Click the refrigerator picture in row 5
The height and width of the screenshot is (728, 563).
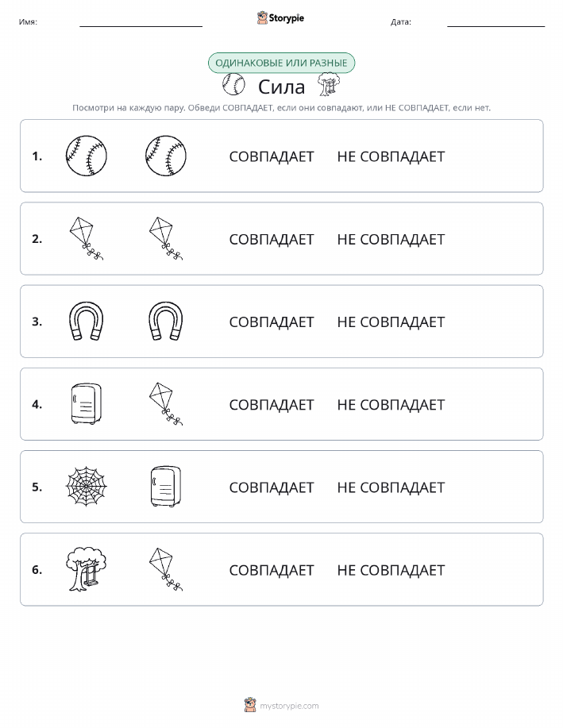coord(166,487)
